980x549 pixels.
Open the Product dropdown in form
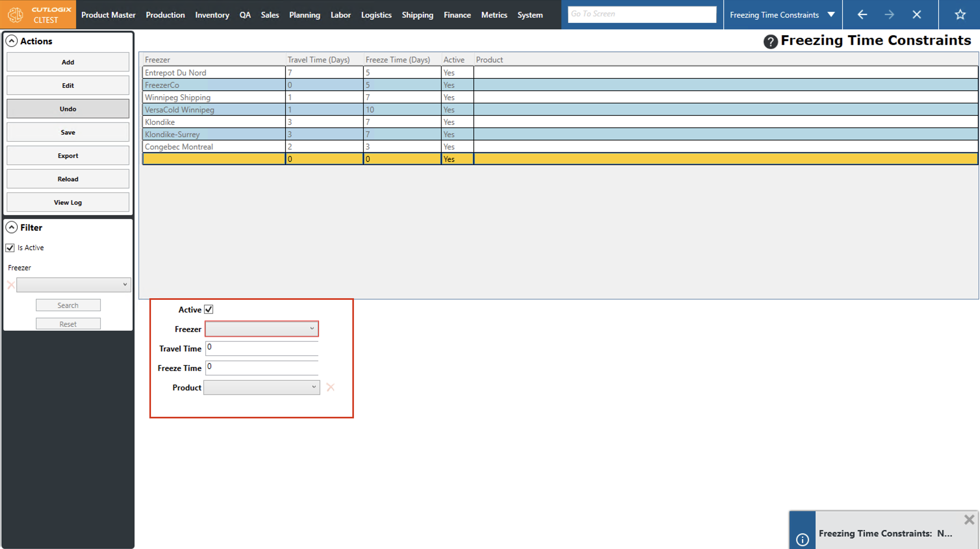coord(262,387)
